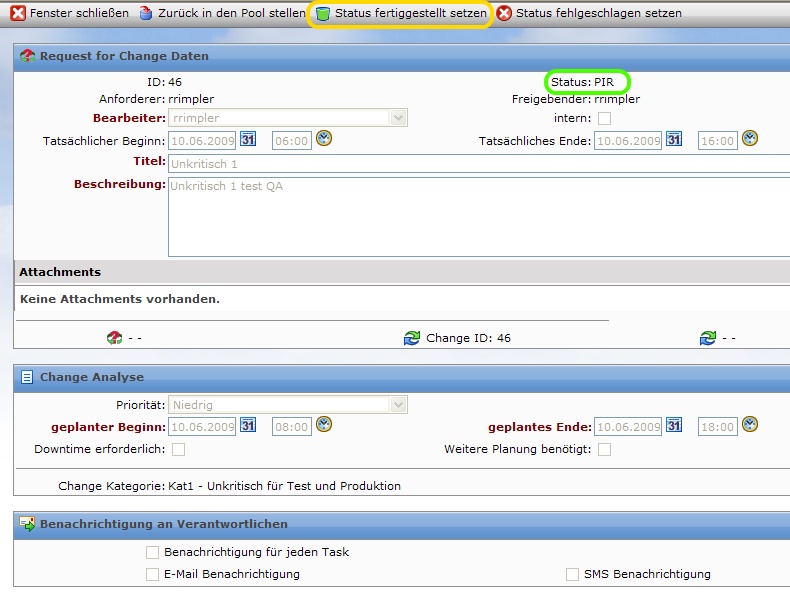790x610 pixels.
Task: Click Zurück in den Pool stellen
Action: pyautogui.click(x=223, y=14)
